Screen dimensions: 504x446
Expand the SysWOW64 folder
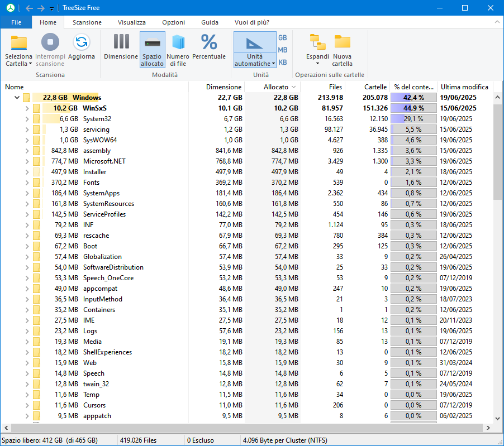coord(27,140)
